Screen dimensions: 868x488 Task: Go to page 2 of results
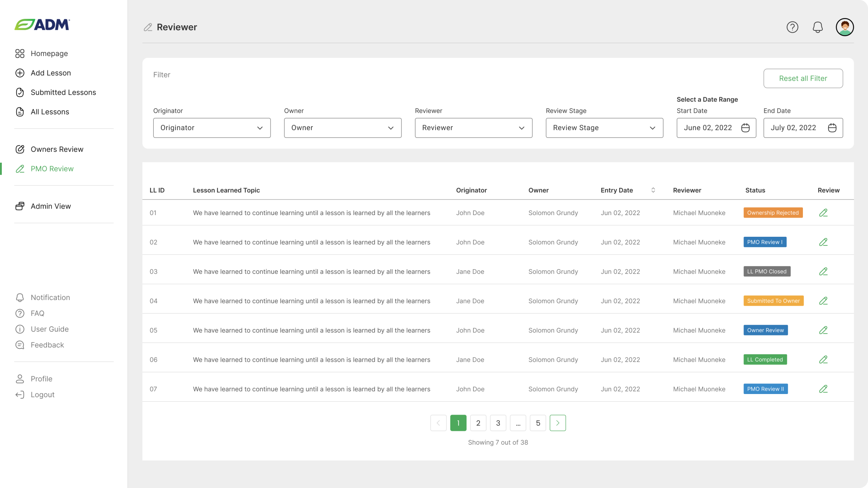click(x=478, y=423)
